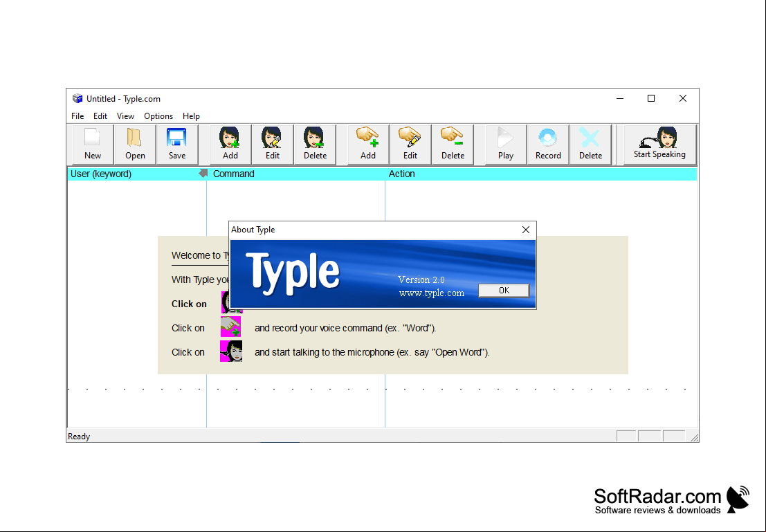Click the Save floppy disk icon

177,144
